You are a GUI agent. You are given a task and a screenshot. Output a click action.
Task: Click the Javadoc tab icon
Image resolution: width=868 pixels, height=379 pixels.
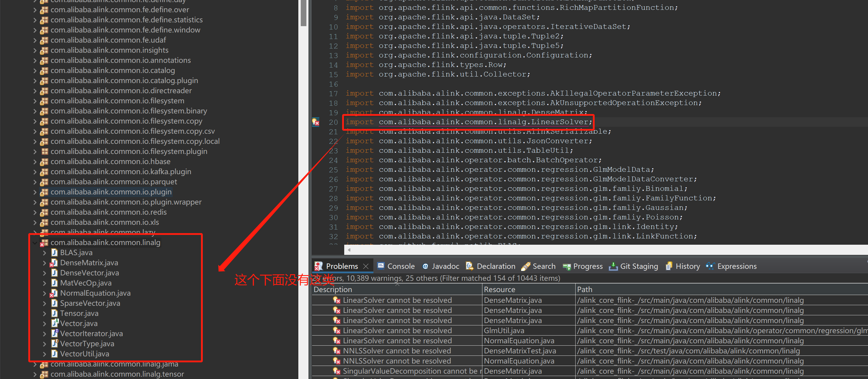422,267
